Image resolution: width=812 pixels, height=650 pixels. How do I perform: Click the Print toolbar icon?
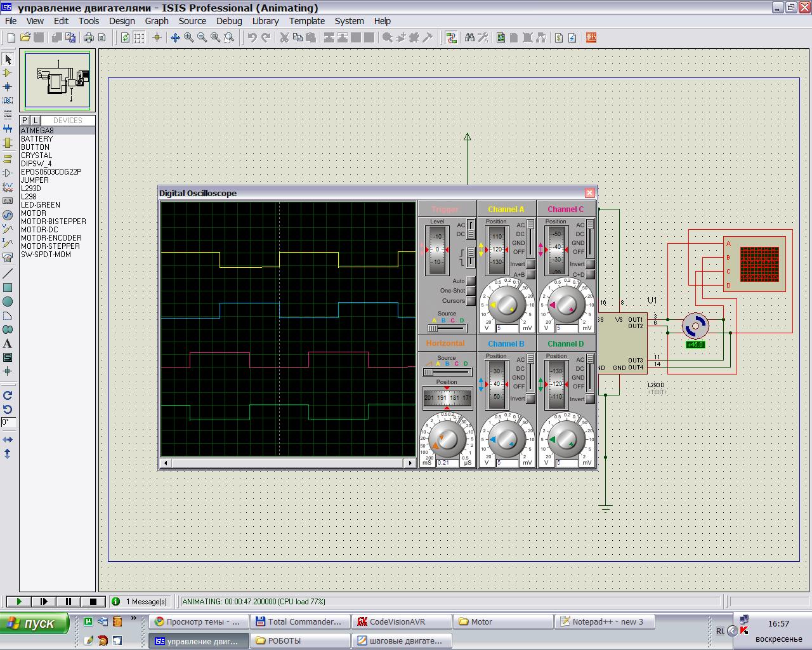(89, 38)
